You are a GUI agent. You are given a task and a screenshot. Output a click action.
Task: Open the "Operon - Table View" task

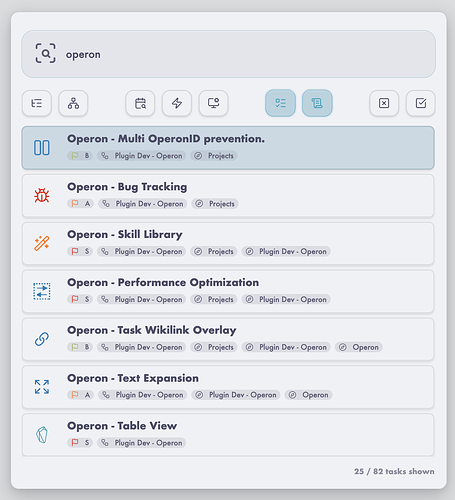pos(228,435)
